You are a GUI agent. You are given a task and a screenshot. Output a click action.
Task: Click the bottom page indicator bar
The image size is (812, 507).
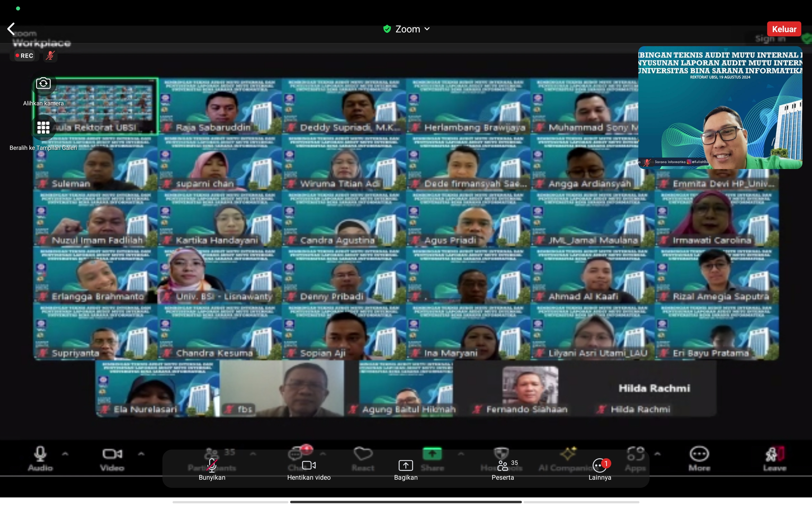pos(406,502)
